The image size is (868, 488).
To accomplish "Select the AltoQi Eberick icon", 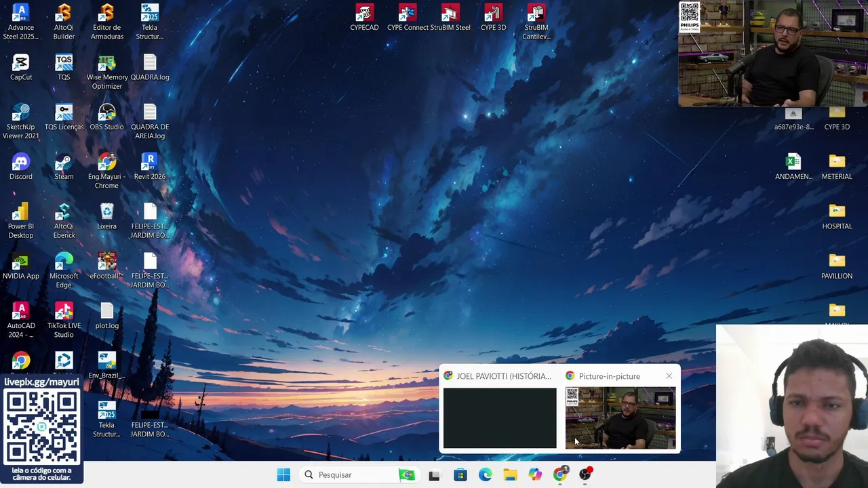I will (x=64, y=221).
